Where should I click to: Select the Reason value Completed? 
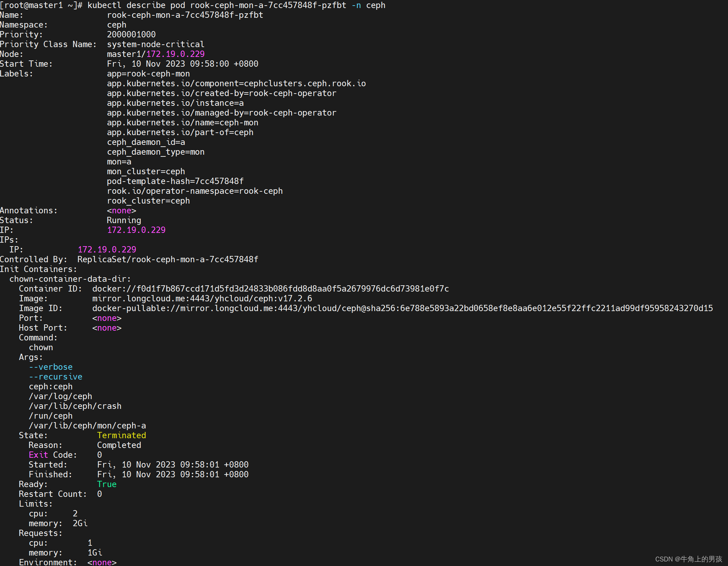point(119,445)
